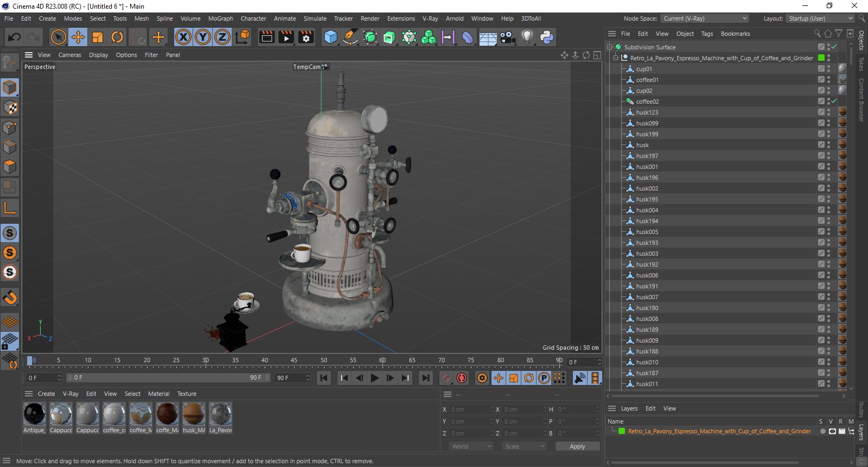Screen dimensions: 868x467
Task: Toggle visibility dots of cup01 object
Action: point(828,69)
